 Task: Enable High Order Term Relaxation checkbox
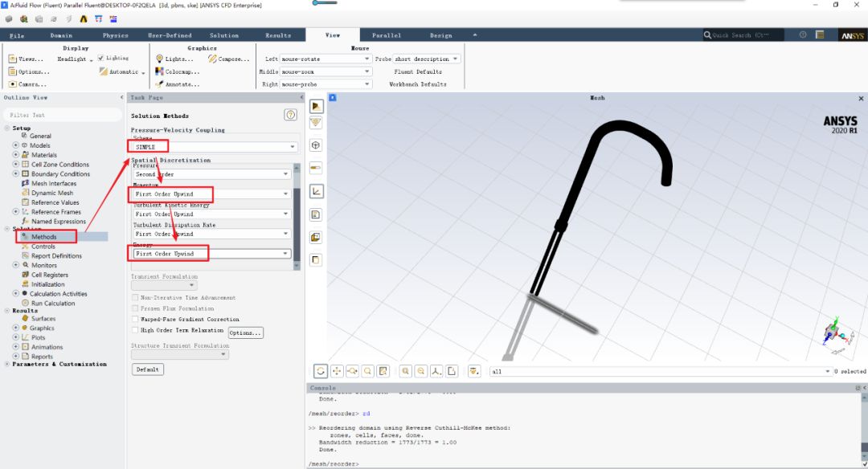(x=135, y=330)
